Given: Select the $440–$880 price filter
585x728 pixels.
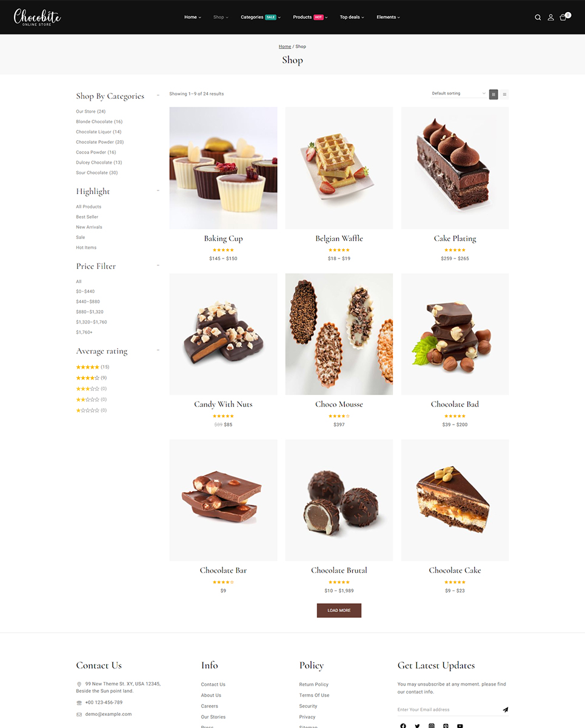Looking at the screenshot, I should tap(88, 302).
